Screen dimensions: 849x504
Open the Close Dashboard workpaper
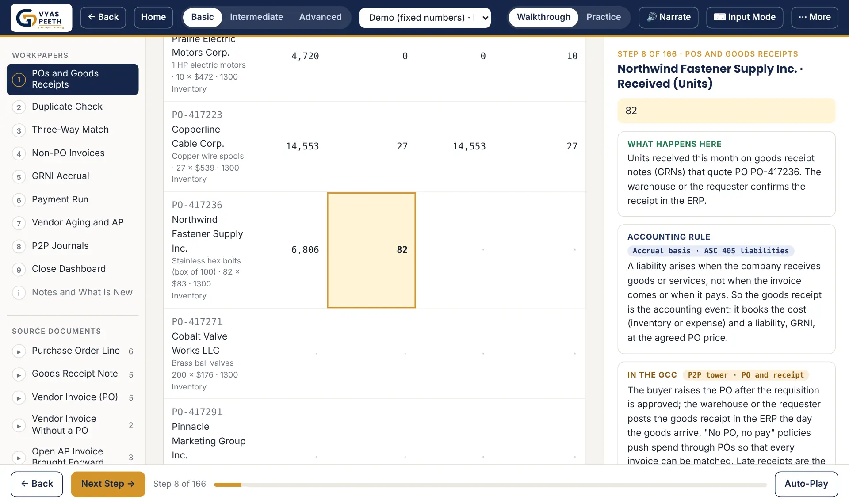click(73, 269)
